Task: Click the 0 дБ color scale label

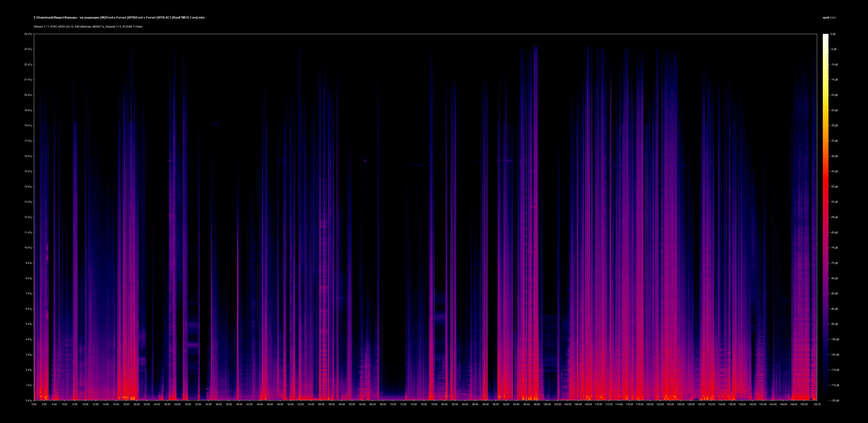Action: pyautogui.click(x=833, y=34)
